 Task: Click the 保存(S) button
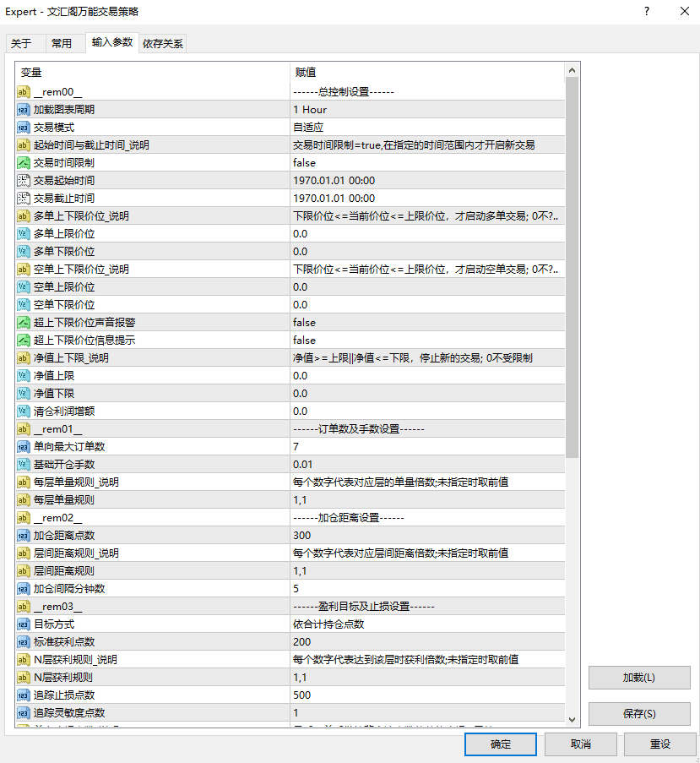tap(638, 715)
